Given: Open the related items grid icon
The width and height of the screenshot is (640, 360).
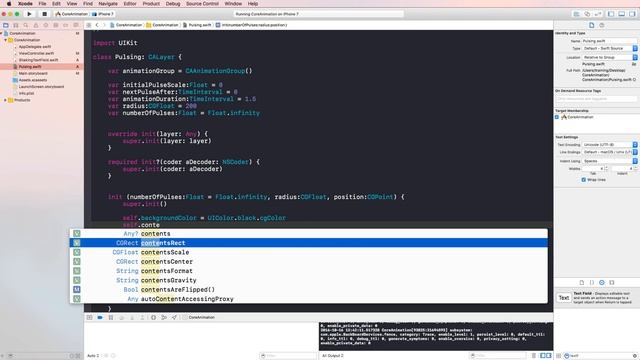Looking at the screenshot, I should click(x=89, y=25).
